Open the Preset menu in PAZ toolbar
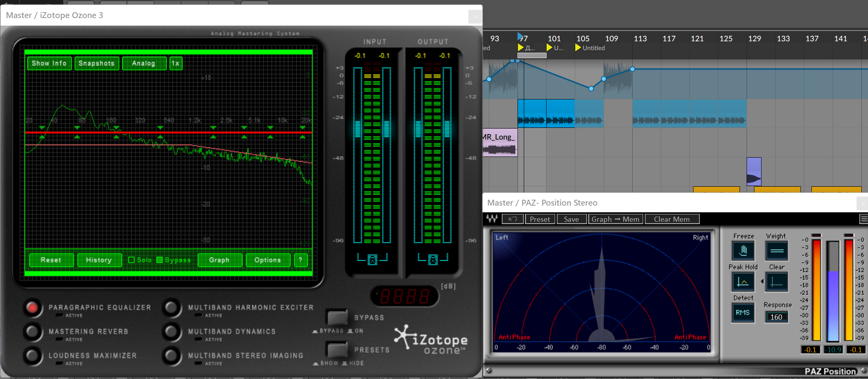868x379 pixels. 540,219
